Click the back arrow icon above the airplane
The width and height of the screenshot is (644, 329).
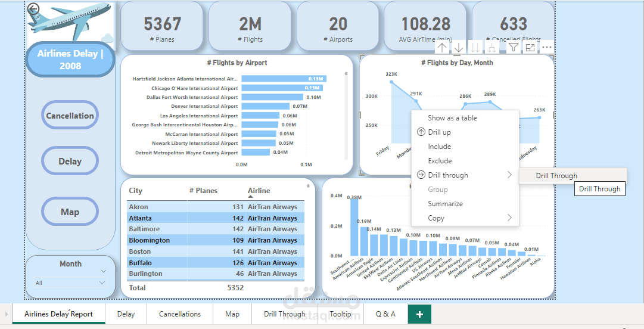click(34, 9)
